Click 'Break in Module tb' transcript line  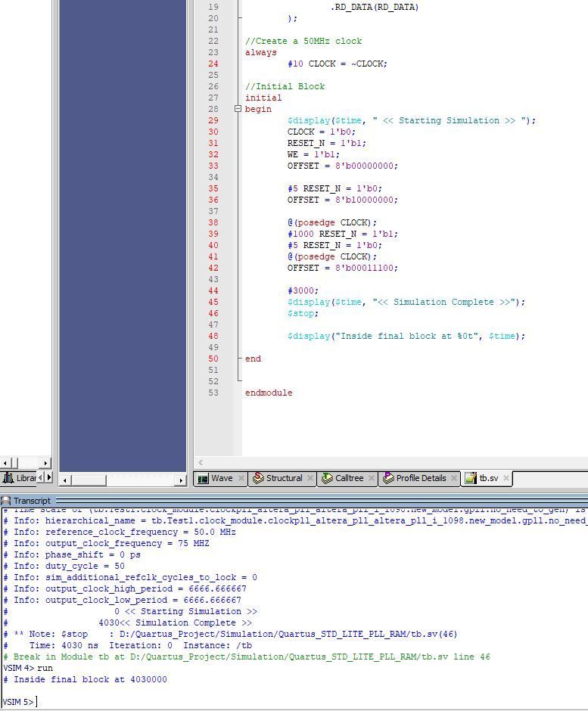pos(247,657)
